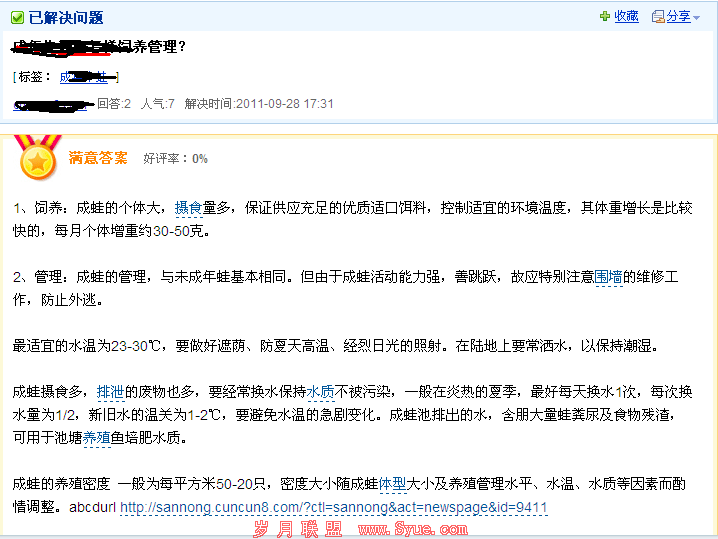Click the green plus favorite icon

[604, 16]
